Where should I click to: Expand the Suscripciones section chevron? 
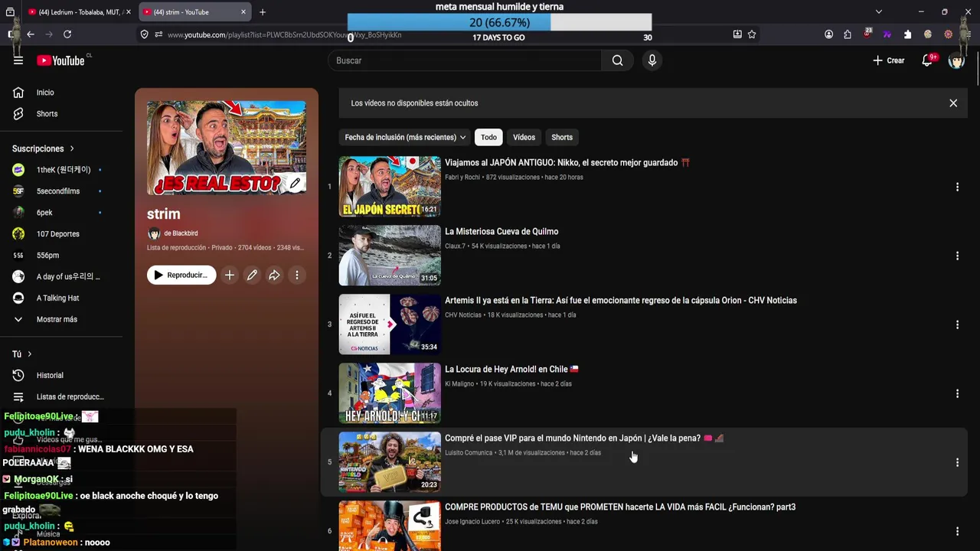(x=72, y=148)
